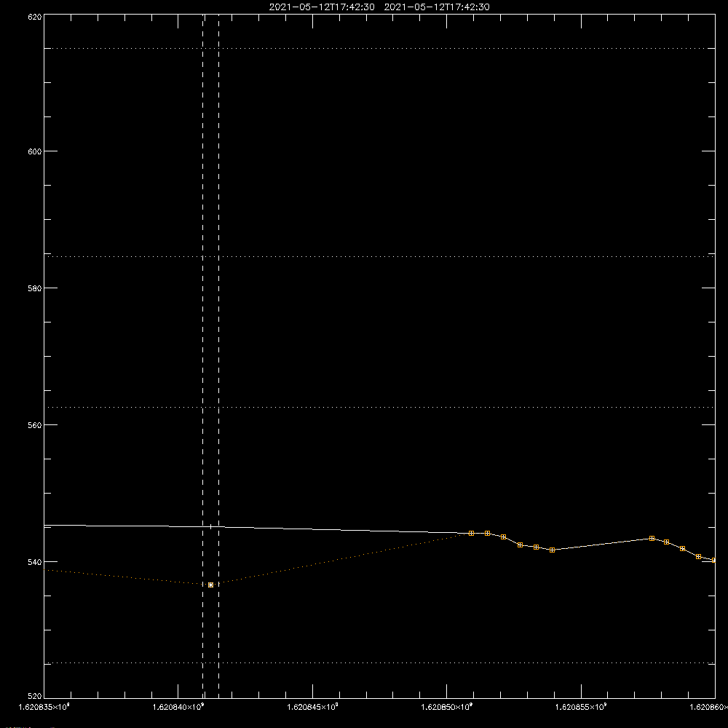Click the isolated orange marker between the dashed lines
This screenshot has width=728, height=728.
click(x=211, y=585)
